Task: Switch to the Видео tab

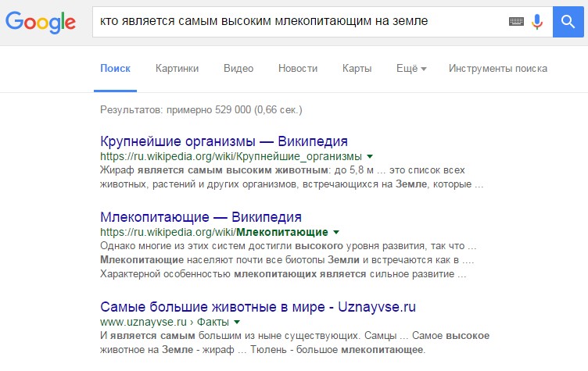Action: [238, 69]
